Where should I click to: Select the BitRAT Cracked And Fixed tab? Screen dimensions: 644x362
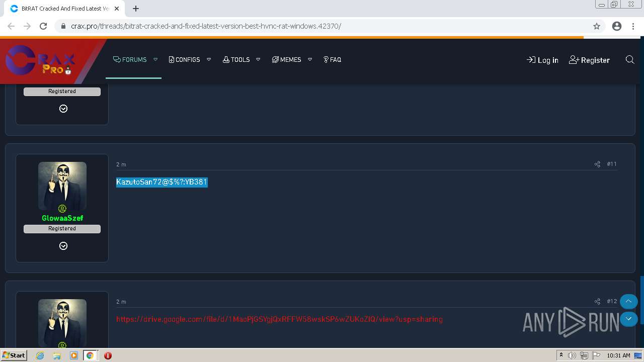pyautogui.click(x=64, y=9)
